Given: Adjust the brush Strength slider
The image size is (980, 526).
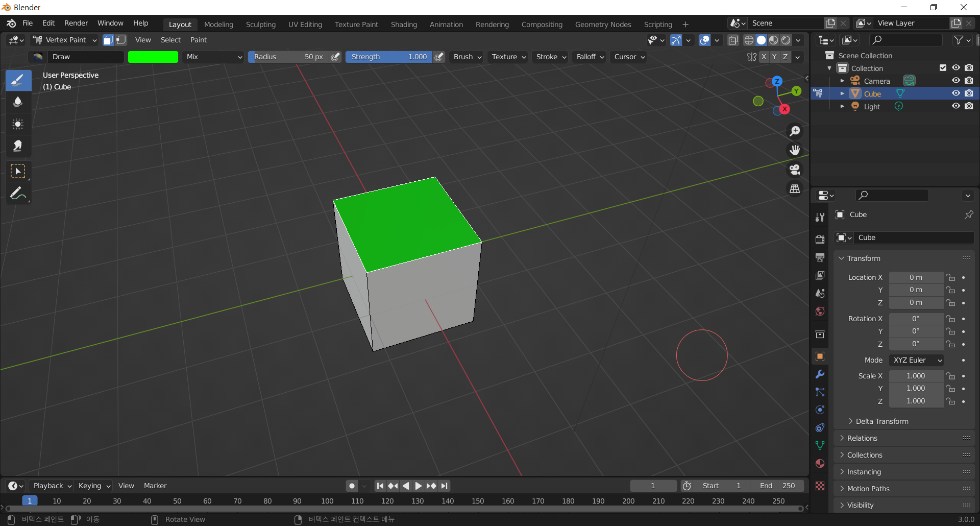Looking at the screenshot, I should 389,57.
